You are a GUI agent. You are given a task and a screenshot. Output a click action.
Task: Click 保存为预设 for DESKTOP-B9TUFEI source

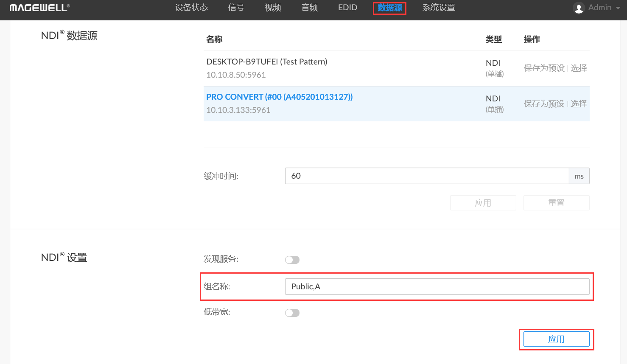[x=544, y=68]
